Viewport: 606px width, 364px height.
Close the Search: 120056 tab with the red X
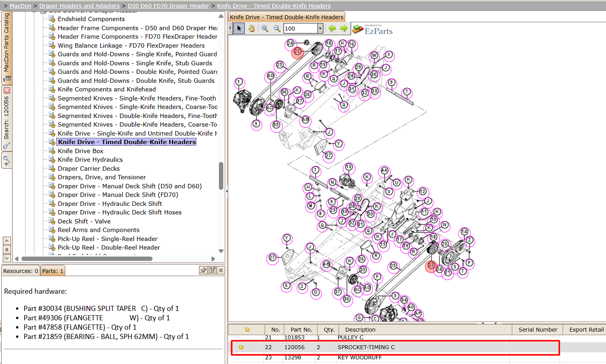[7, 90]
